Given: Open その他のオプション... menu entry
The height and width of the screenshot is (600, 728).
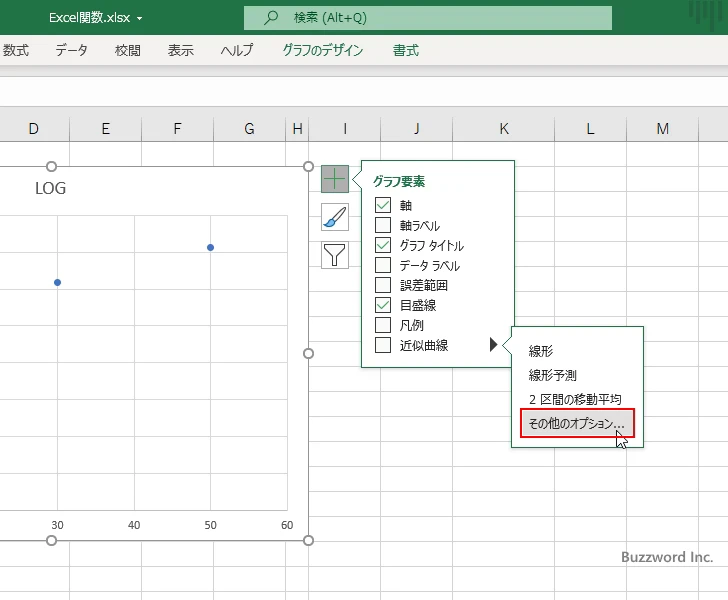Looking at the screenshot, I should [577, 423].
